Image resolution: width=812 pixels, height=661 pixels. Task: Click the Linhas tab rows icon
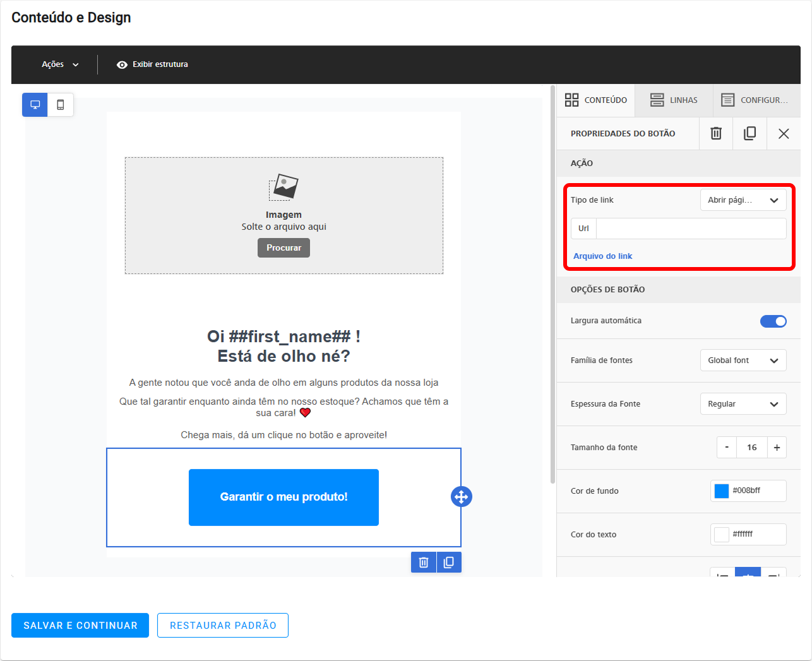(x=657, y=100)
